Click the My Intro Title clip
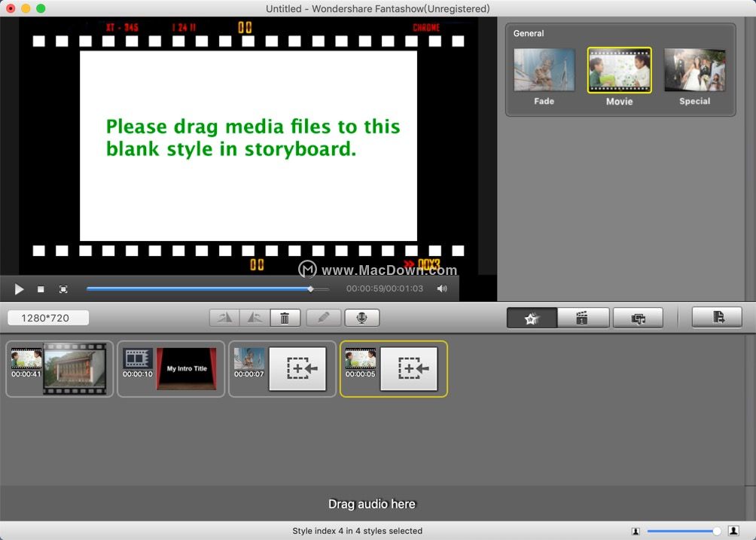 pos(187,368)
